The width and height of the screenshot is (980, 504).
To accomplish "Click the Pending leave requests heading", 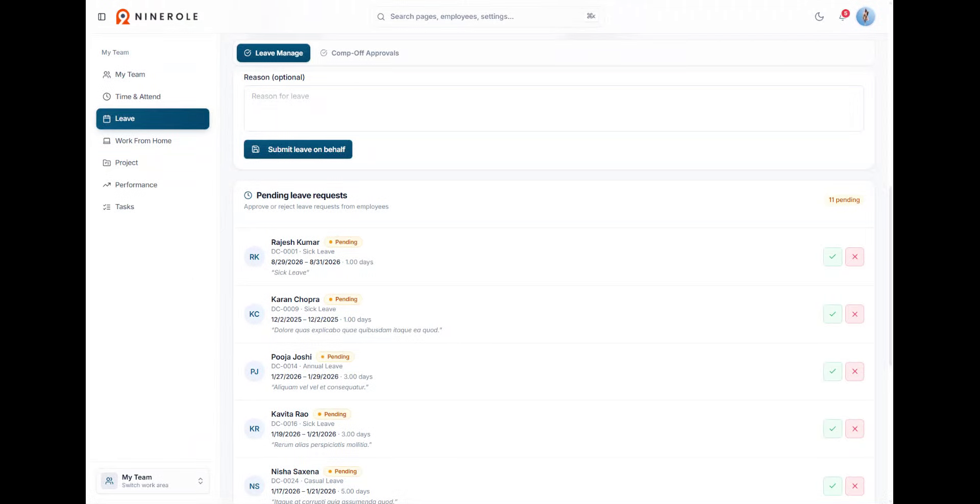I will pos(302,195).
